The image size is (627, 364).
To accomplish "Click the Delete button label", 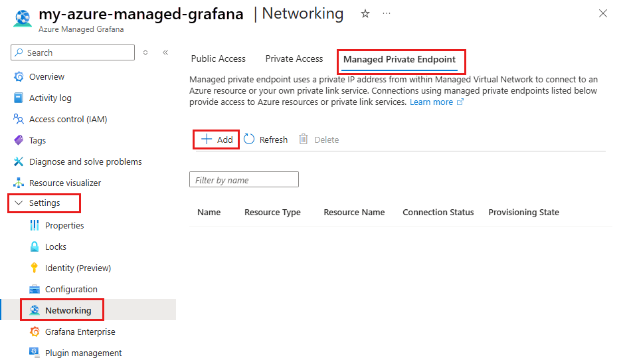I will click(x=327, y=139).
